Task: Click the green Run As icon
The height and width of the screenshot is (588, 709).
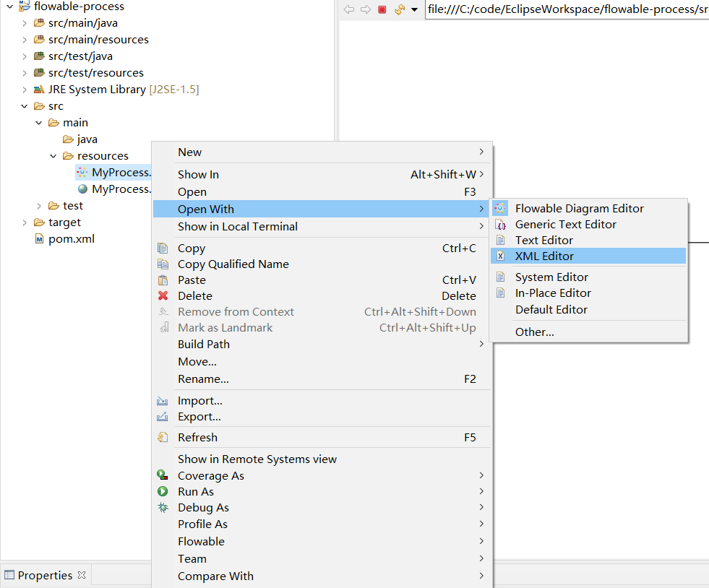Action: tap(162, 491)
